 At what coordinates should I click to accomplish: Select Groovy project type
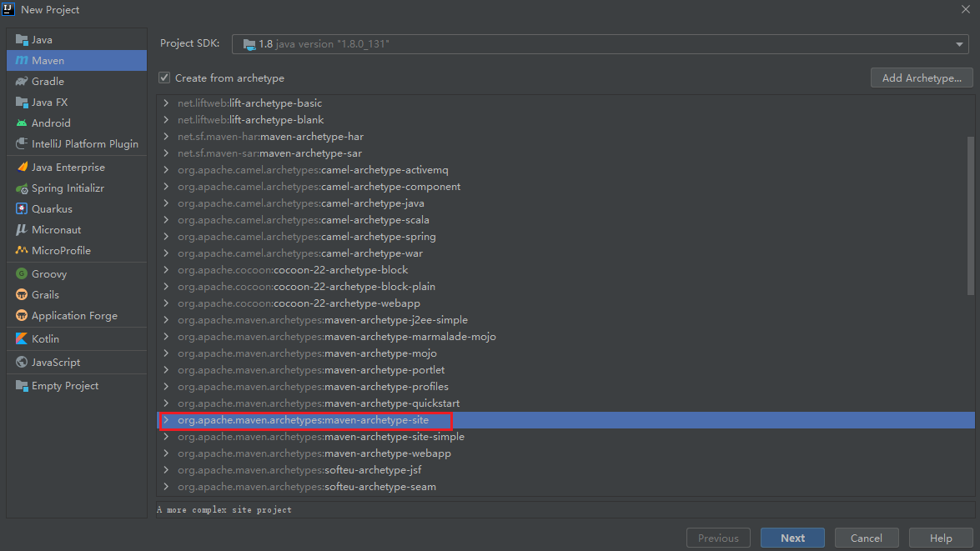tap(77, 273)
